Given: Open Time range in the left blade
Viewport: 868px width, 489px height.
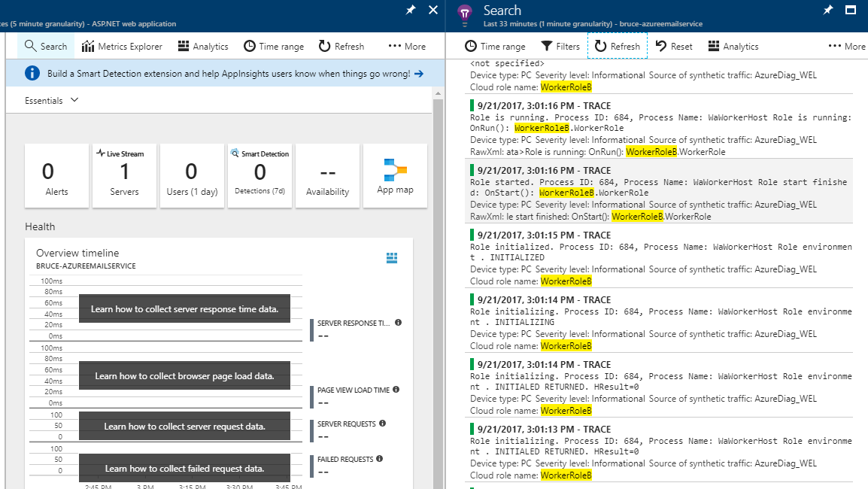Looking at the screenshot, I should pos(274,47).
